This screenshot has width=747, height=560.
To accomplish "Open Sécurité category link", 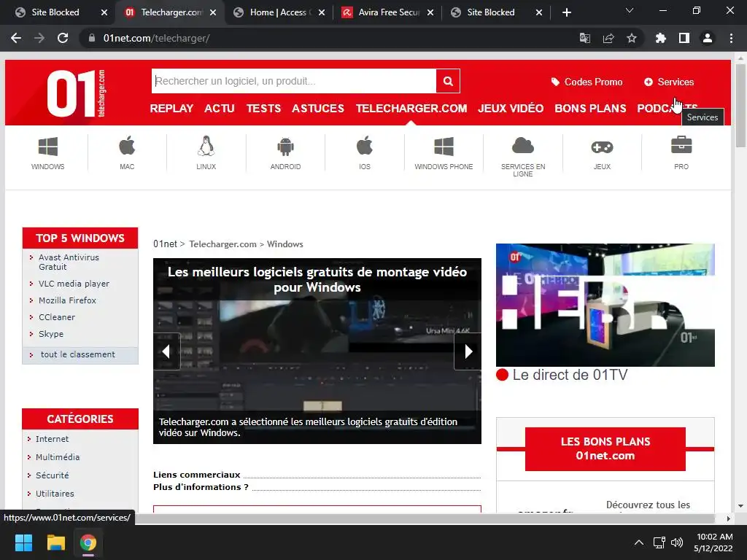I will click(x=52, y=475).
